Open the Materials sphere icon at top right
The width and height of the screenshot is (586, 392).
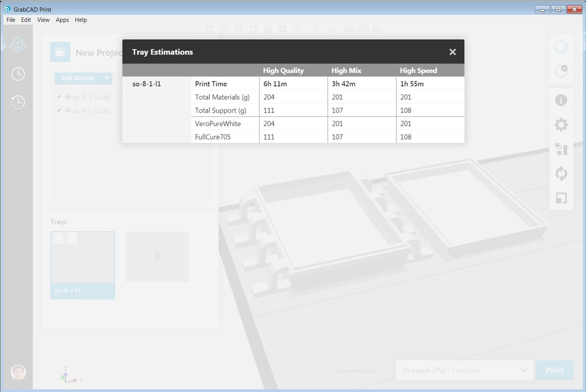[560, 46]
